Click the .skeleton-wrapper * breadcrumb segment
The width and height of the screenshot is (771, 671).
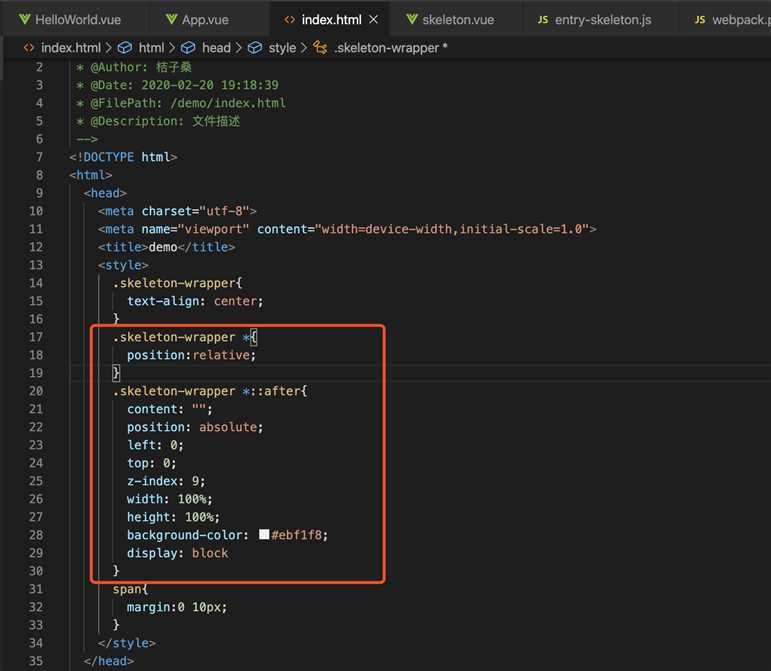click(x=391, y=48)
